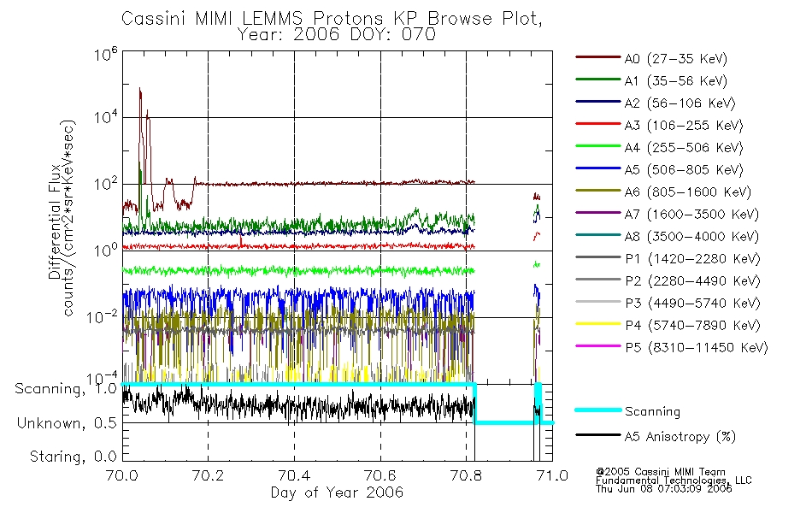Click the Differential Flux y-axis title
This screenshot has width=812, height=513.
tap(55, 221)
